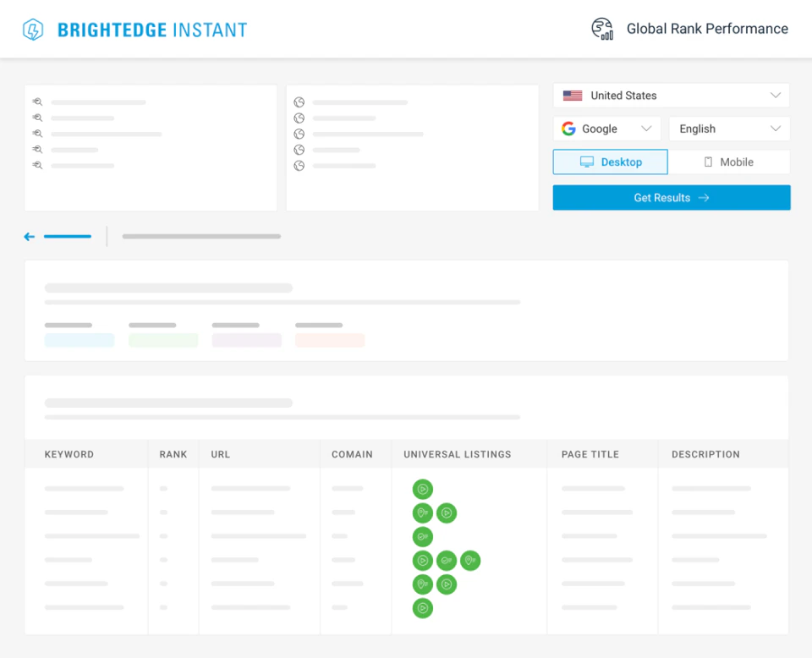
Task: Open the United States country dropdown
Action: (775, 95)
